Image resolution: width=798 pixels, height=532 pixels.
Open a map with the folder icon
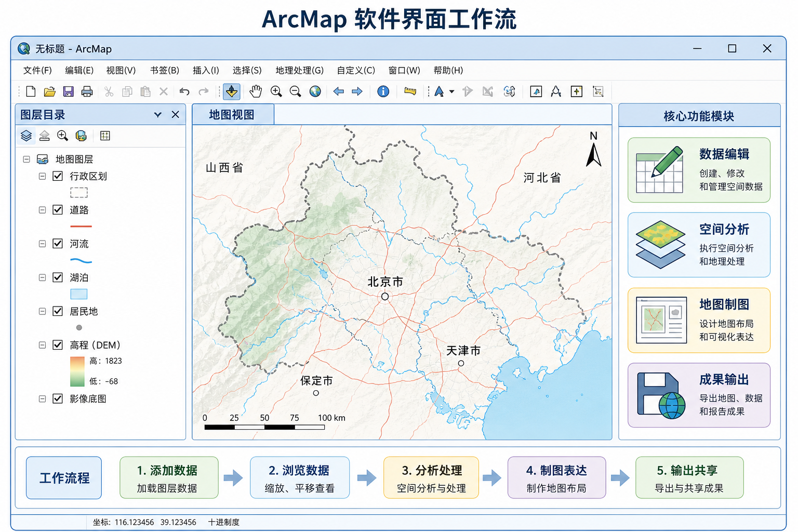(x=49, y=91)
